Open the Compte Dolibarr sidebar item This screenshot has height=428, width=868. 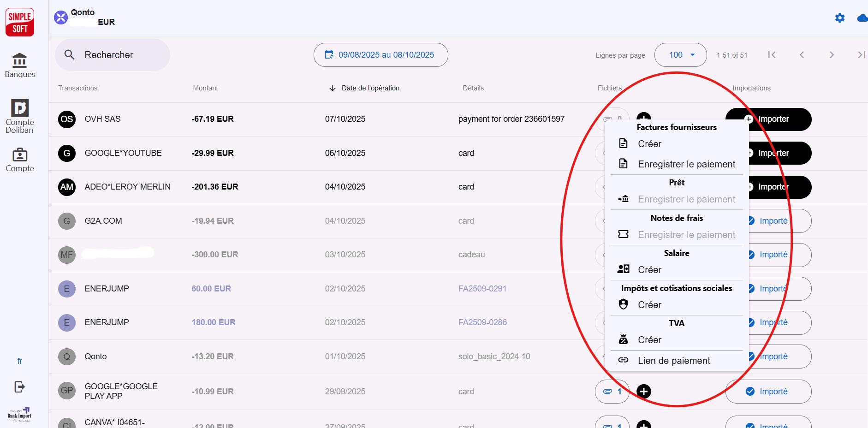(19, 115)
